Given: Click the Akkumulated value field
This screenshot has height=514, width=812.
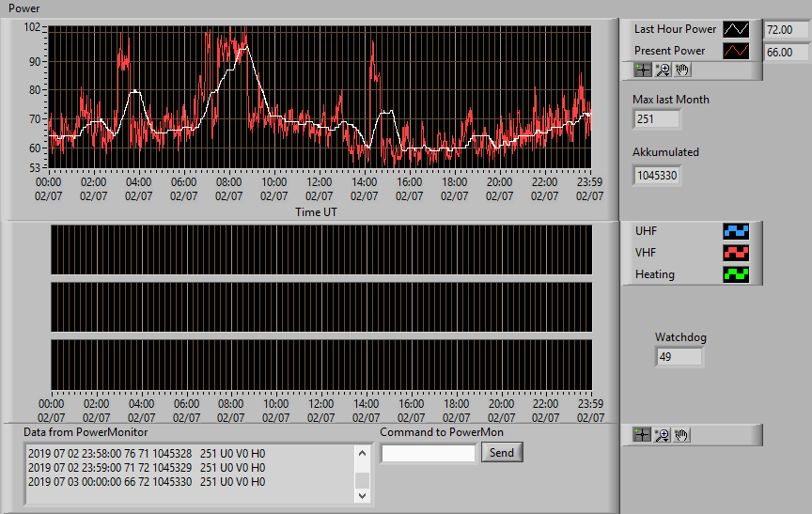Looking at the screenshot, I should click(657, 176).
